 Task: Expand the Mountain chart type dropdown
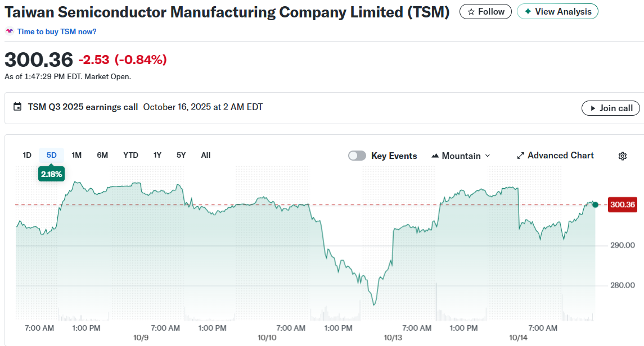487,156
